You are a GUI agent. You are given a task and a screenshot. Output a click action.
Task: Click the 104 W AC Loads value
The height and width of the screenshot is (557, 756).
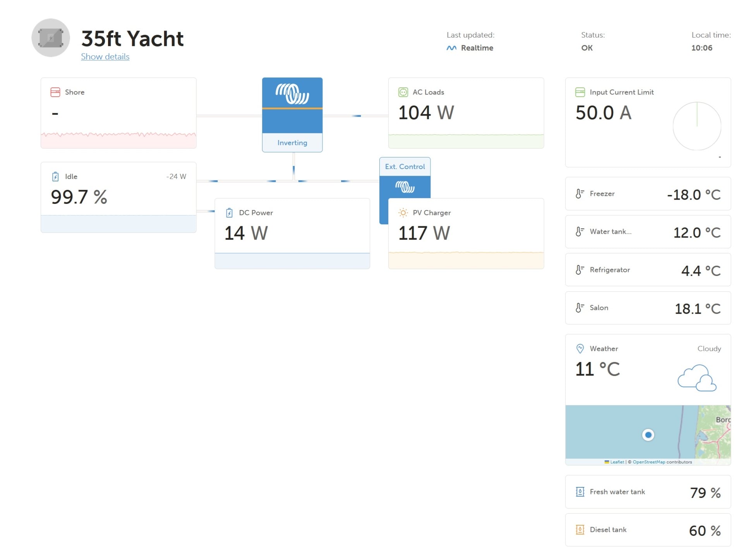[426, 113]
